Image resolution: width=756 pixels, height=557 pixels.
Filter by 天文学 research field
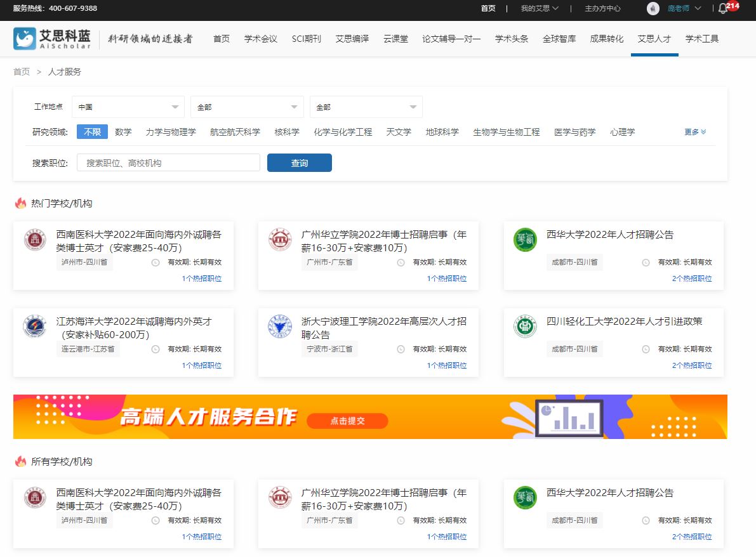[x=399, y=132]
